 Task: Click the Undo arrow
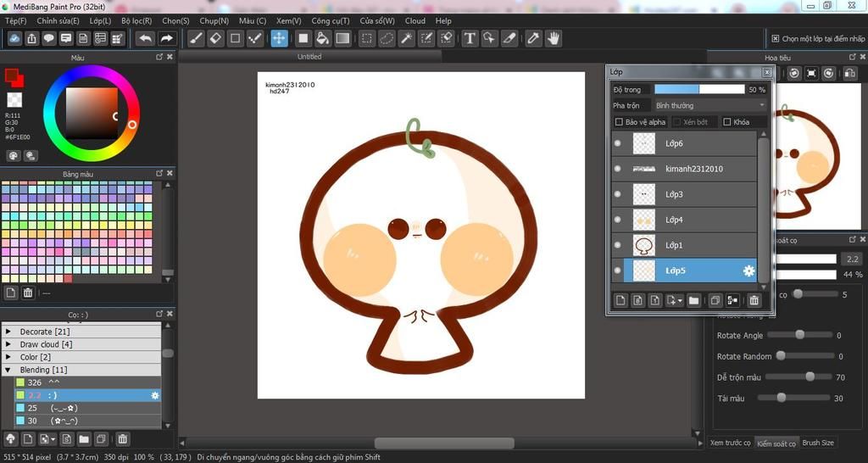pyautogui.click(x=146, y=38)
